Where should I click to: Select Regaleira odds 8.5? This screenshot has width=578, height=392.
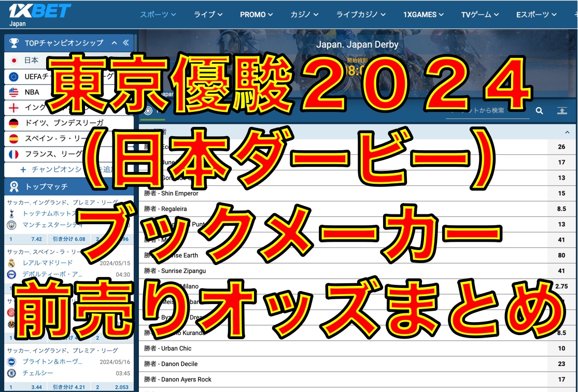pos(561,209)
